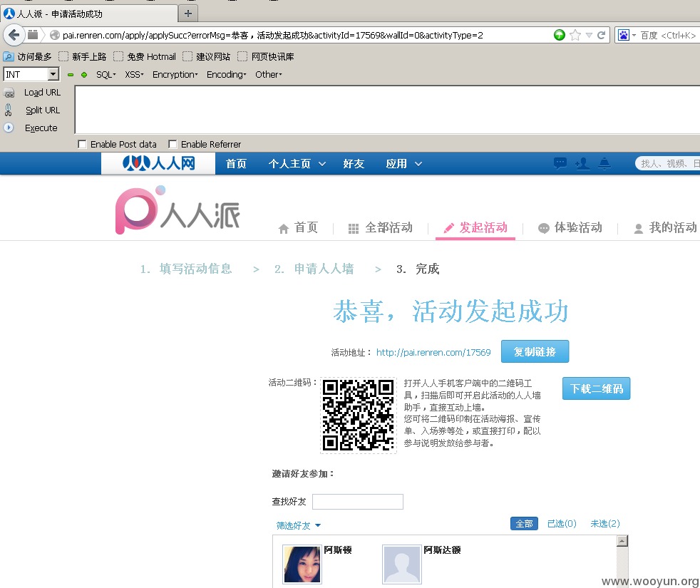Click the 复制链接 button
Viewport: 700px width, 588px height.
(x=535, y=351)
